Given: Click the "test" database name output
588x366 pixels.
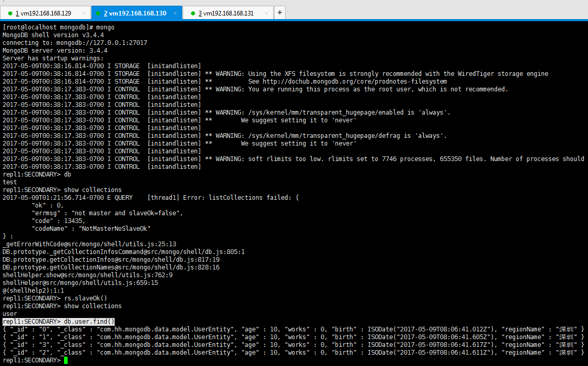Looking at the screenshot, I should [x=10, y=182].
